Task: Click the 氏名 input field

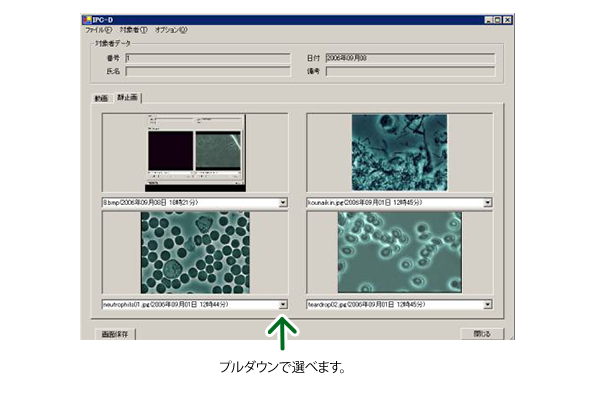Action: (x=208, y=71)
